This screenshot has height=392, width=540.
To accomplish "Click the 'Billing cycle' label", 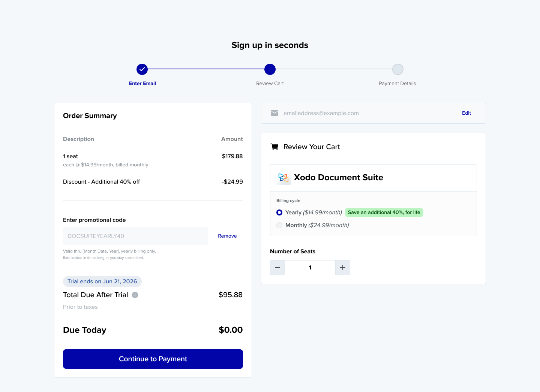I will pos(288,201).
